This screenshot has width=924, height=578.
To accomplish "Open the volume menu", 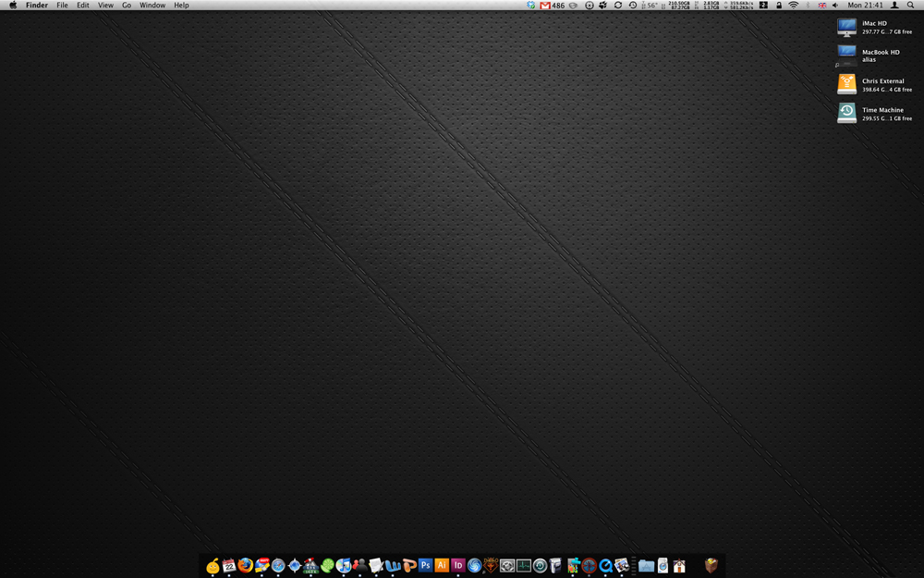I will [x=835, y=5].
